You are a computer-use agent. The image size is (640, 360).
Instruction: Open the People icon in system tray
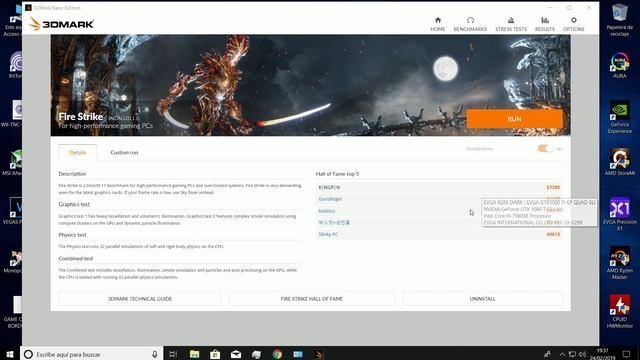click(x=547, y=354)
